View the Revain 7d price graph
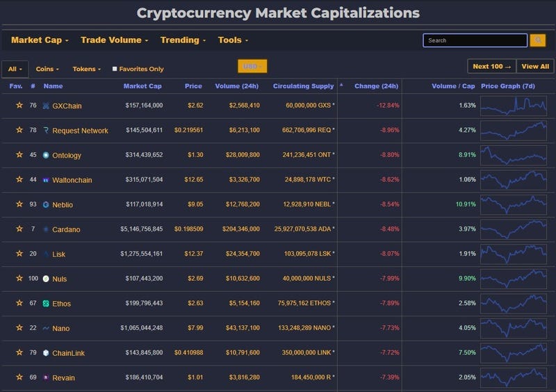 click(513, 377)
